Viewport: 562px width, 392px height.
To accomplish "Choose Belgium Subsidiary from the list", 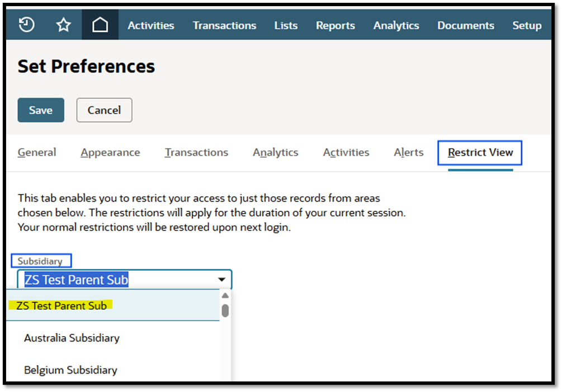I will [70, 370].
